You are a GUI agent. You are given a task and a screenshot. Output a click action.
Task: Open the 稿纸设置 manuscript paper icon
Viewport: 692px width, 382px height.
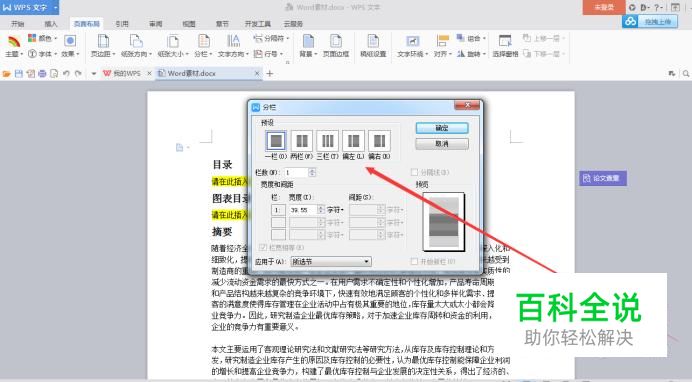[373, 41]
